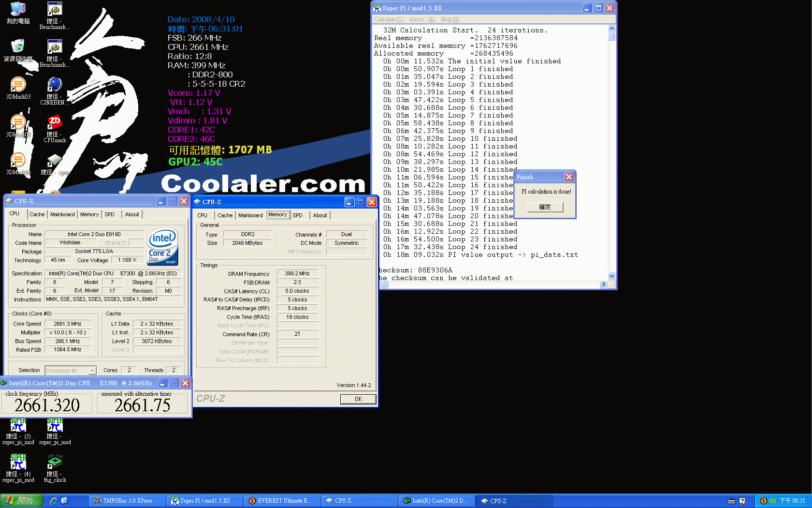The height and width of the screenshot is (508, 812).
Task: Launch the CINEBENCH desktop shortcut
Action: 55,85
